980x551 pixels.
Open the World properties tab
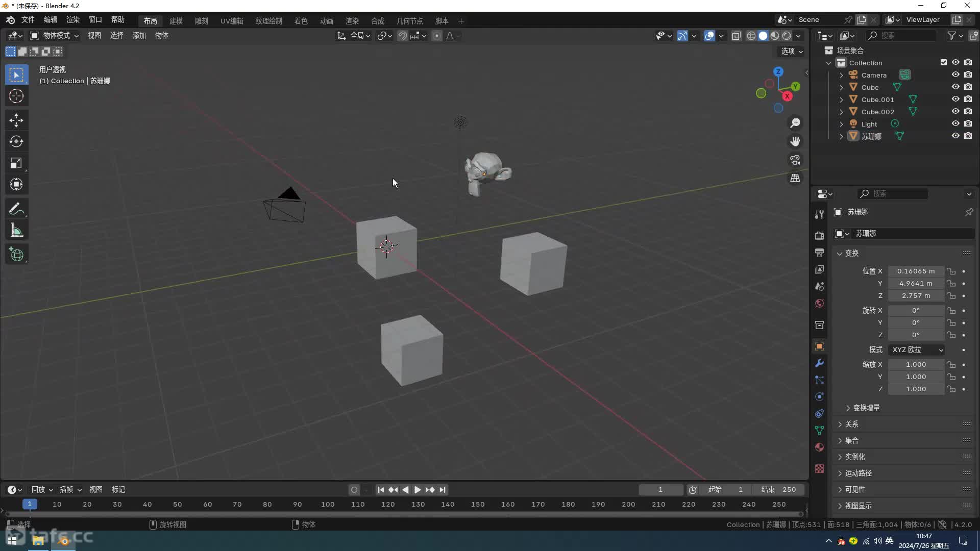point(819,303)
